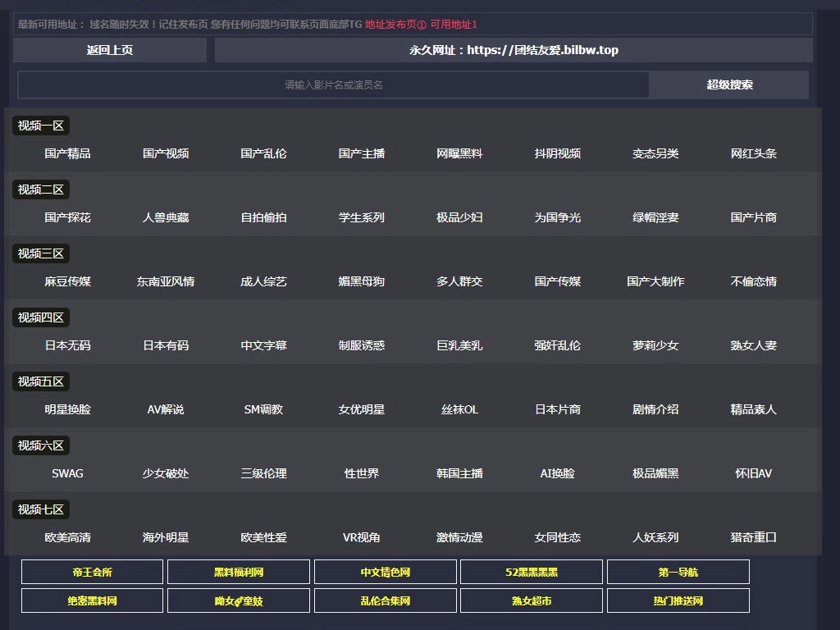The image size is (840, 630).
Task: Go to the 韩国主播 category
Action: click(x=459, y=473)
